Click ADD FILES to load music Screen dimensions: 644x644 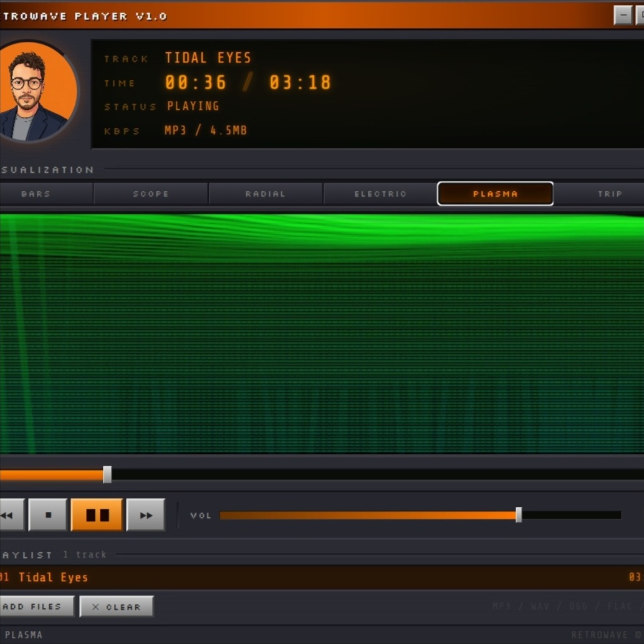tap(34, 606)
